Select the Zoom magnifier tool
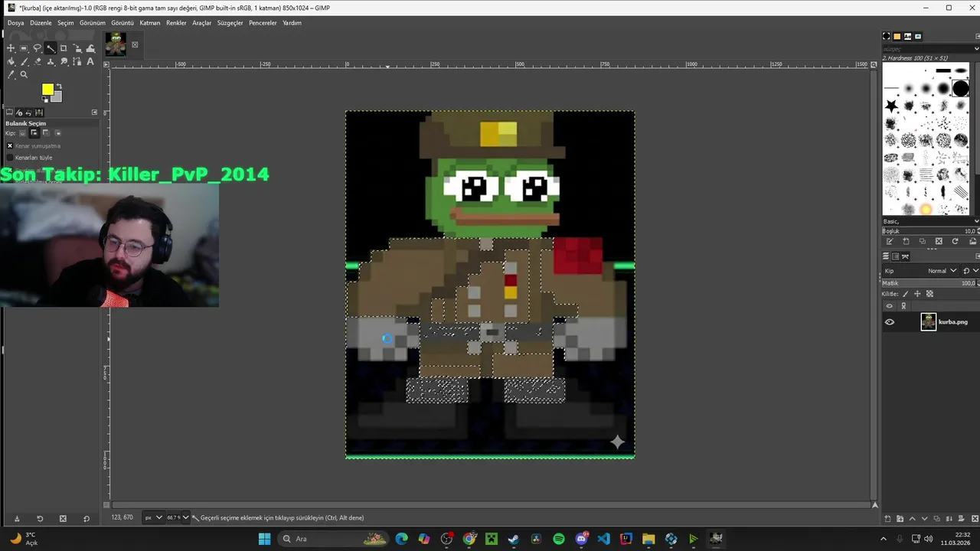The height and width of the screenshot is (551, 980). point(24,74)
